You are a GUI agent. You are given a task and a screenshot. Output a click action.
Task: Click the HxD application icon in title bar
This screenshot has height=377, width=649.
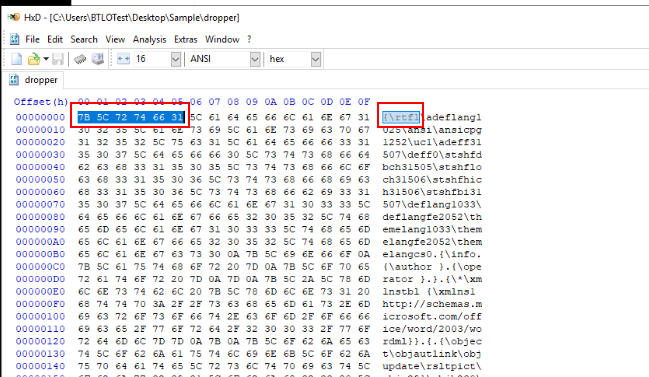[14, 17]
